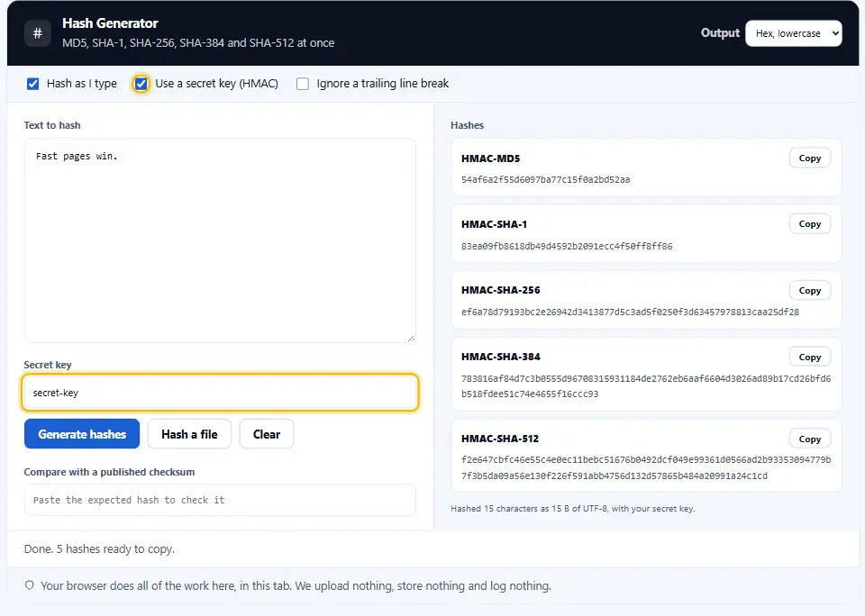The width and height of the screenshot is (865, 616).
Task: Click the 'Compare with a published checksum' label
Action: 109,472
